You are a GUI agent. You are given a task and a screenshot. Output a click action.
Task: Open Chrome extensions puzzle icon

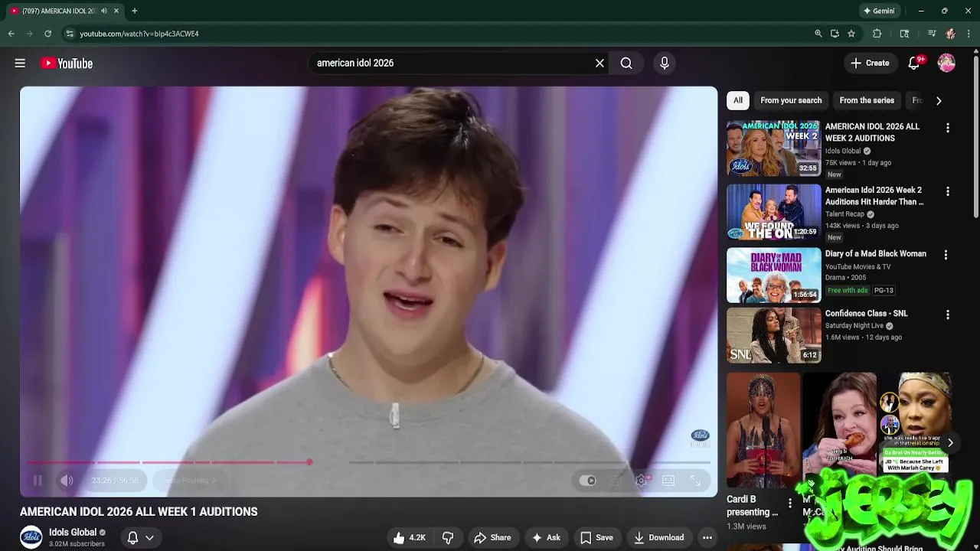877,34
